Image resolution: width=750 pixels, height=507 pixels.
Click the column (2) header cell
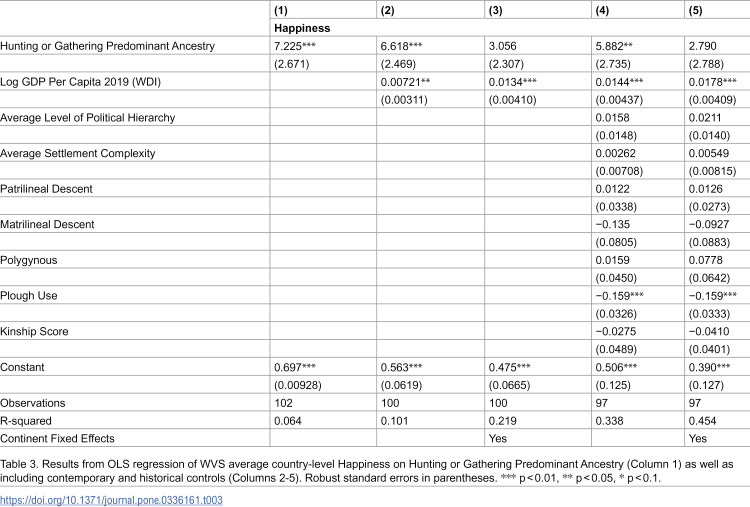(x=430, y=10)
